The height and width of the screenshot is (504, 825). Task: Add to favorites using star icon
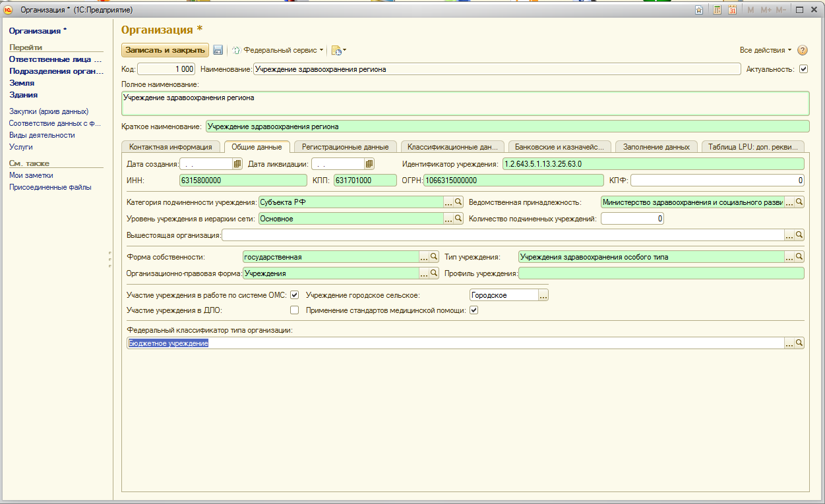[x=699, y=10]
